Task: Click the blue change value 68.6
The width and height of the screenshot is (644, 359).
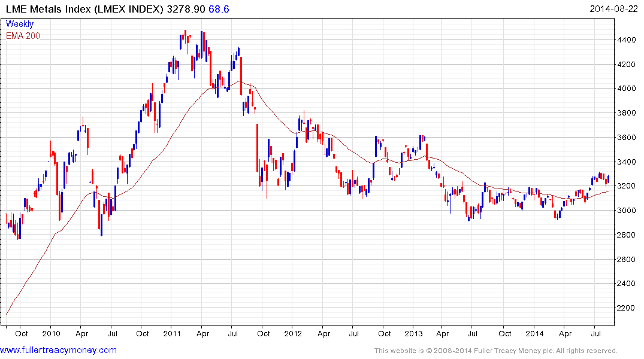Action: pos(219,9)
